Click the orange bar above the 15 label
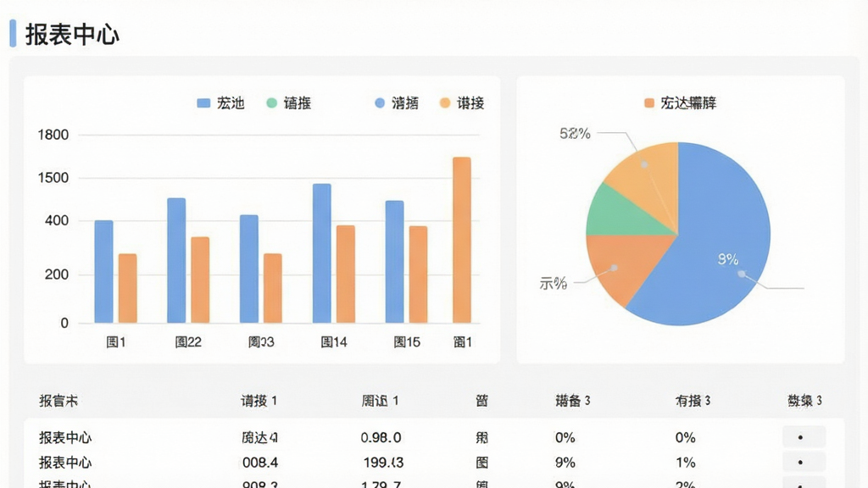Viewport: 868px width, 488px height. coord(418,274)
